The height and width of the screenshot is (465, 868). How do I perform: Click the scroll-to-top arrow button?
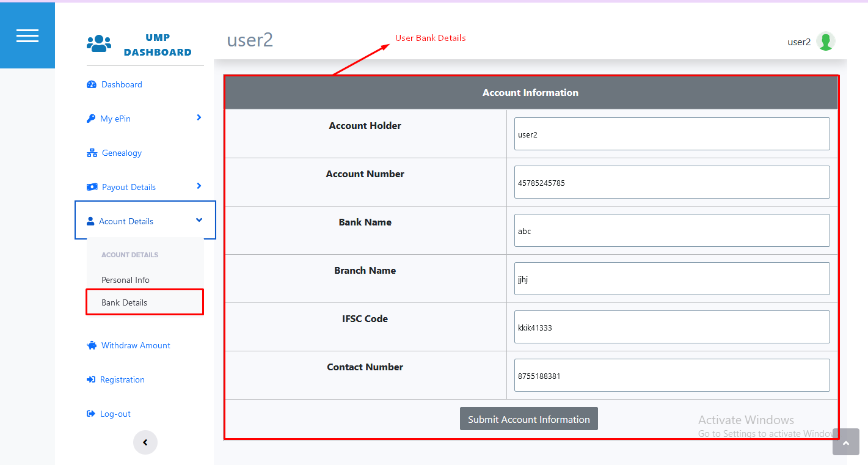(846, 442)
